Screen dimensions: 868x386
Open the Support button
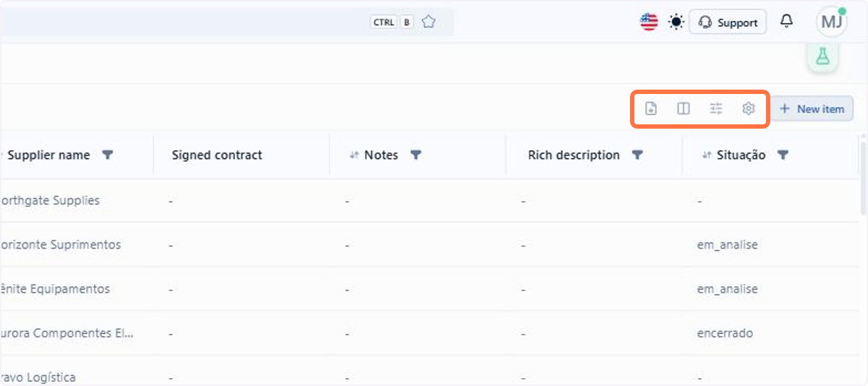[728, 22]
